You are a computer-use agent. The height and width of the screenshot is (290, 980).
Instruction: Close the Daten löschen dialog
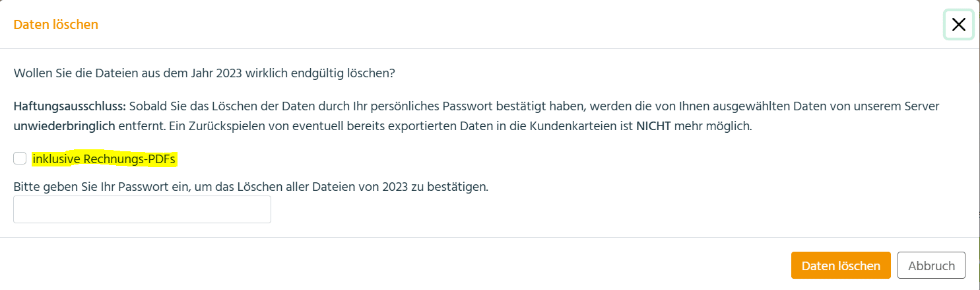[x=958, y=25]
